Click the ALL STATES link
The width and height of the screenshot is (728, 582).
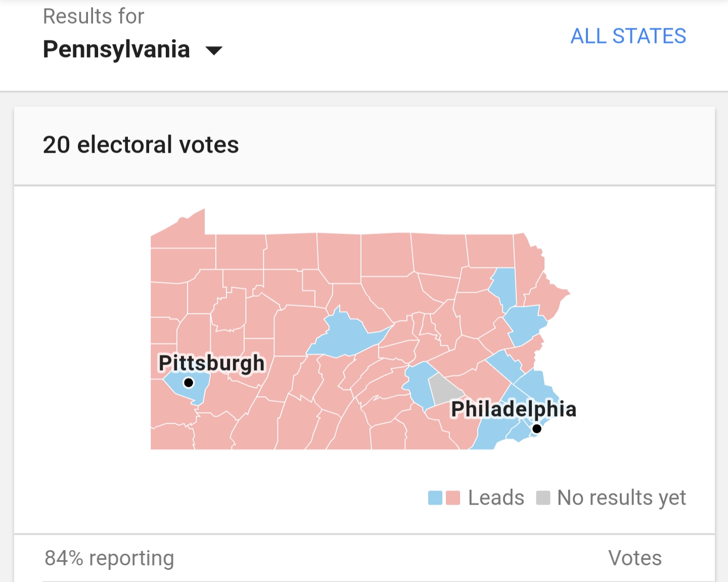[x=628, y=36]
